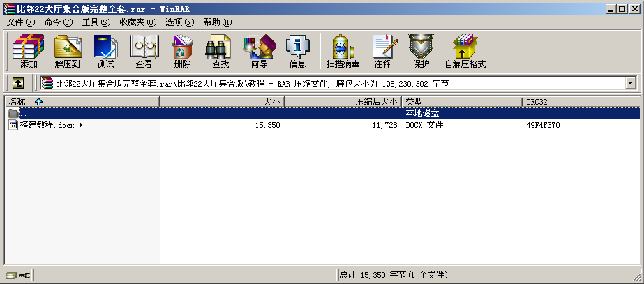Run the 测试 (Test) archive tool

click(x=105, y=51)
